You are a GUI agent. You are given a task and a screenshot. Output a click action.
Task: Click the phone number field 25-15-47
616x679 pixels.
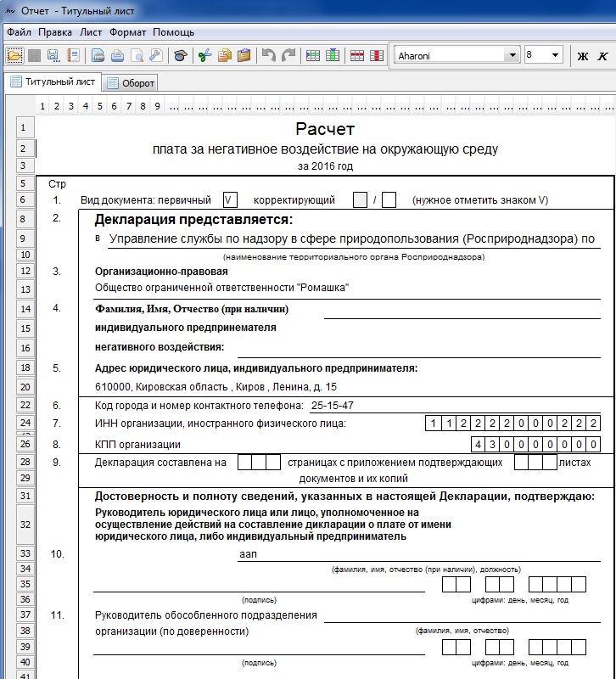point(333,405)
